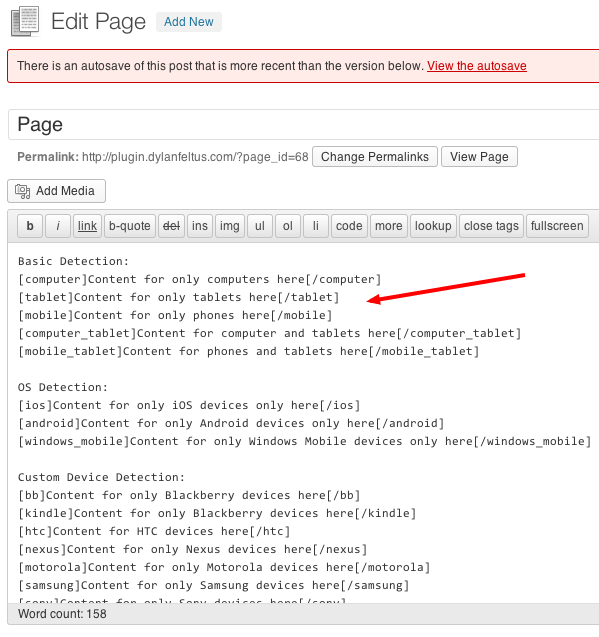Image resolution: width=599 pixels, height=637 pixels.
Task: Click the [htc] shortcode line
Action: tap(154, 531)
